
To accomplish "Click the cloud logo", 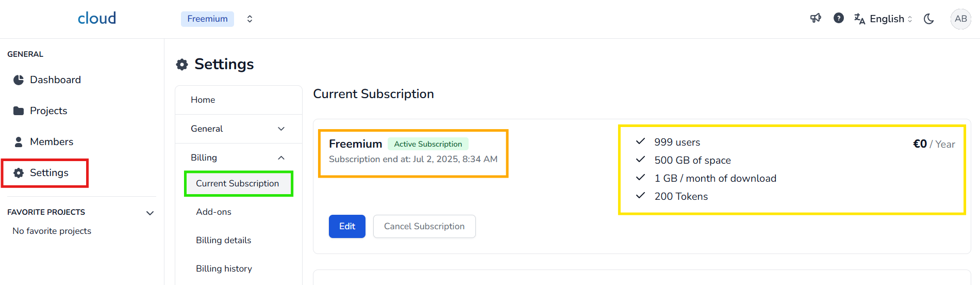I will 97,19.
